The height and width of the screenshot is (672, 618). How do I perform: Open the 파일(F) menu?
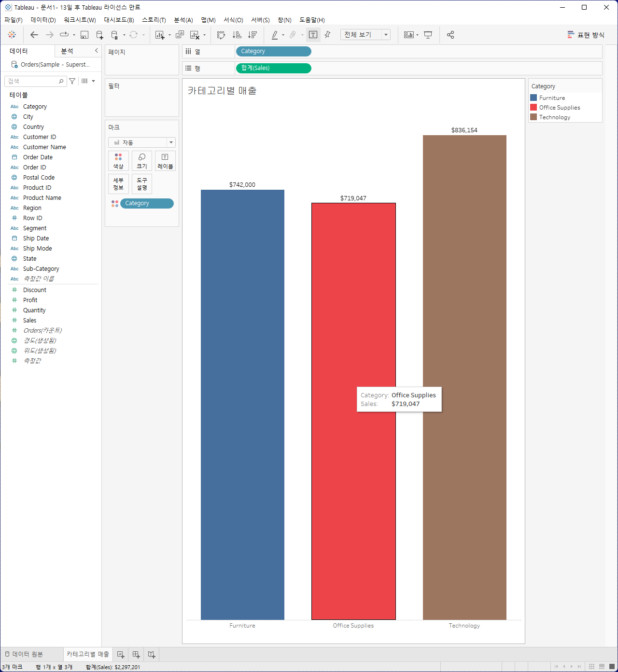pos(14,20)
